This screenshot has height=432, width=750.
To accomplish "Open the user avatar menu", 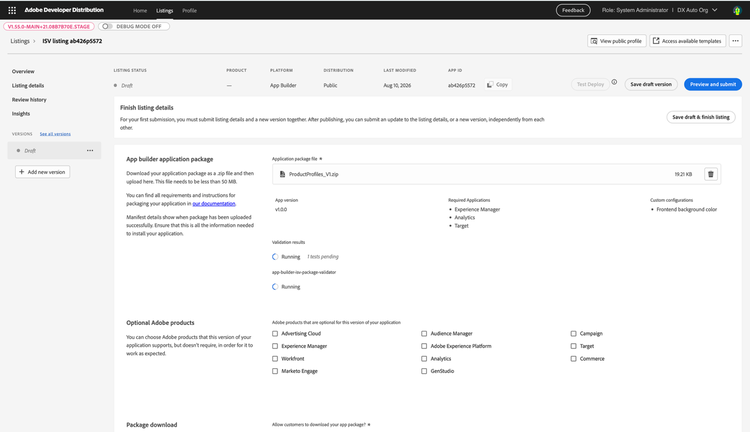I will (x=737, y=10).
